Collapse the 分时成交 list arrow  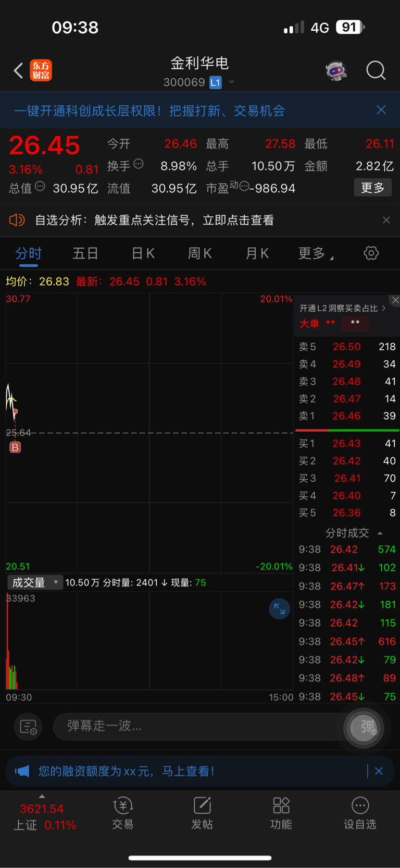coord(380,533)
